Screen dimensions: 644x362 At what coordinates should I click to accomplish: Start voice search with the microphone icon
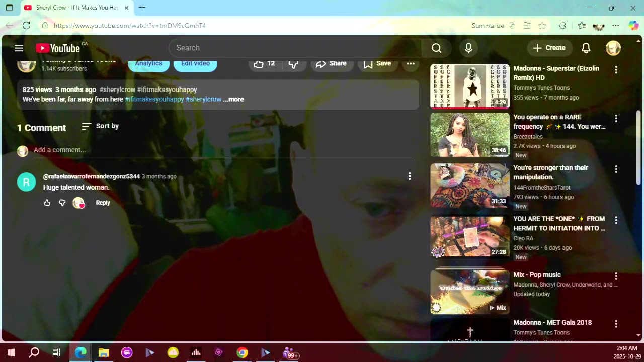click(x=468, y=48)
